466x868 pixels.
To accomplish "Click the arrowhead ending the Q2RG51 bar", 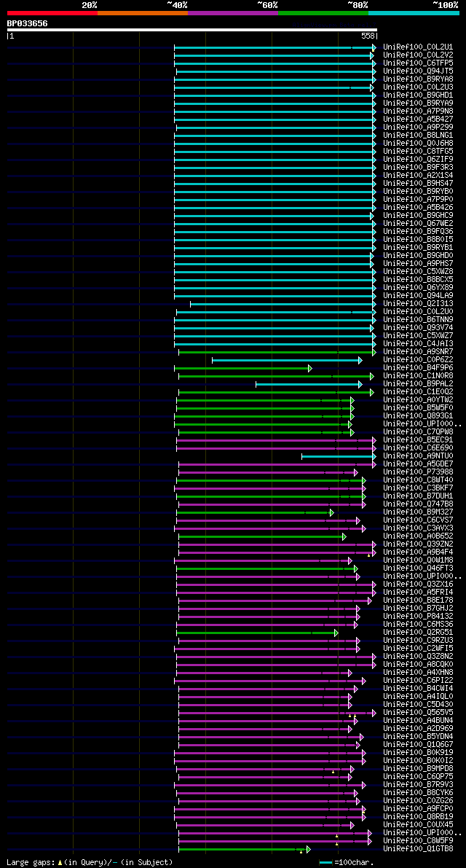I will point(336,633).
